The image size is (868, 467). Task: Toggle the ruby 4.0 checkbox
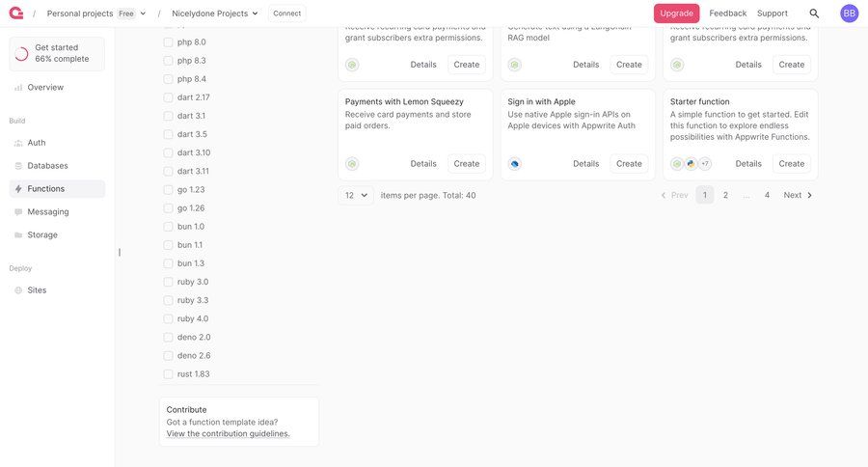click(x=168, y=318)
